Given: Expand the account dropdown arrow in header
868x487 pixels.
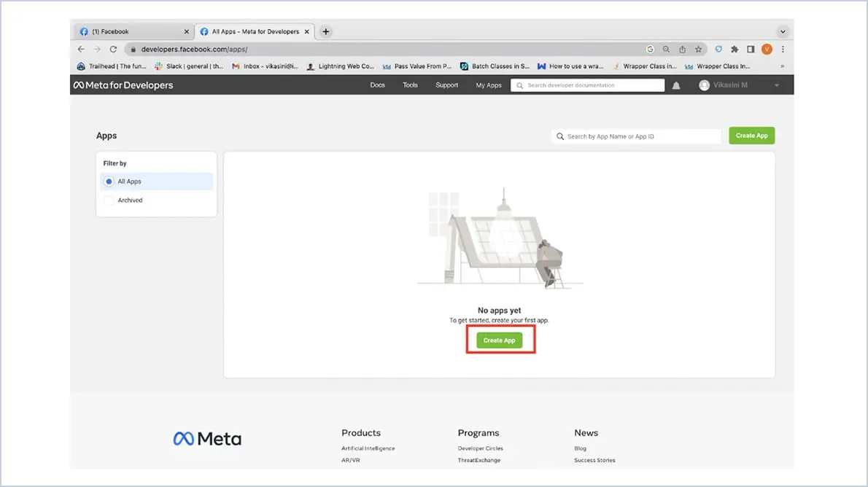Looking at the screenshot, I should [777, 85].
